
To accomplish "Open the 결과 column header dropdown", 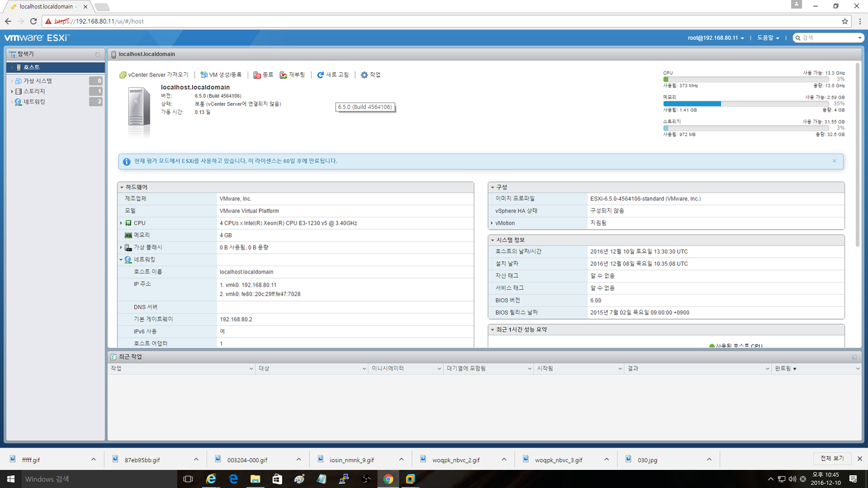I will tap(766, 368).
